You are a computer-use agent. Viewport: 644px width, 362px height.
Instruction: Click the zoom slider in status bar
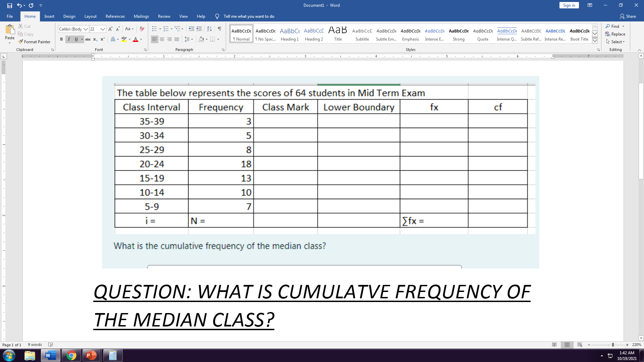pyautogui.click(x=612, y=345)
